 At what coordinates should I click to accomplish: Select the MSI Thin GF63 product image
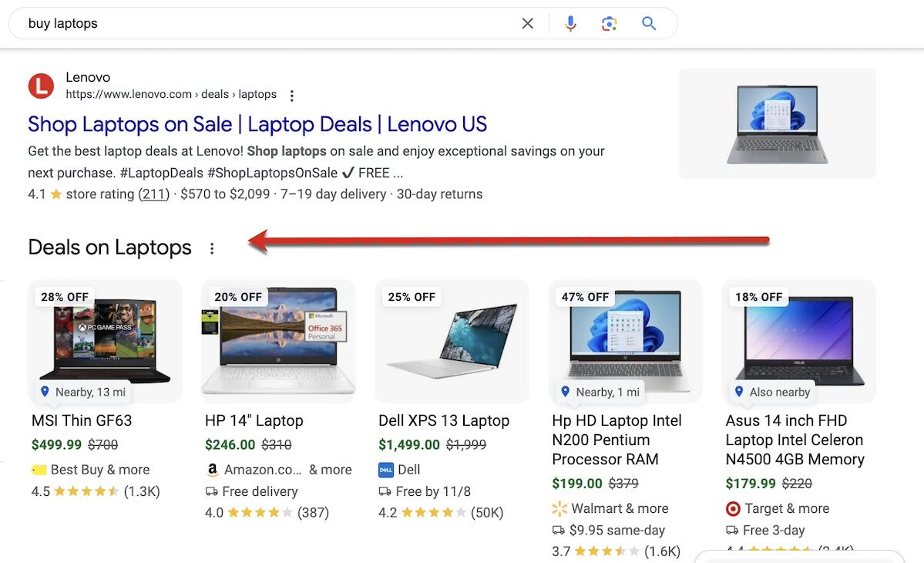coord(105,335)
